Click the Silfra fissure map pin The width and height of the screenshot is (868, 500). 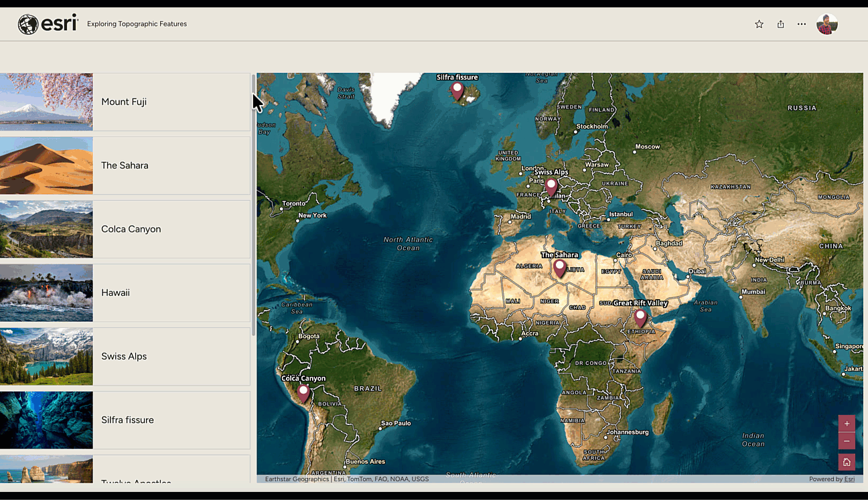click(x=457, y=91)
